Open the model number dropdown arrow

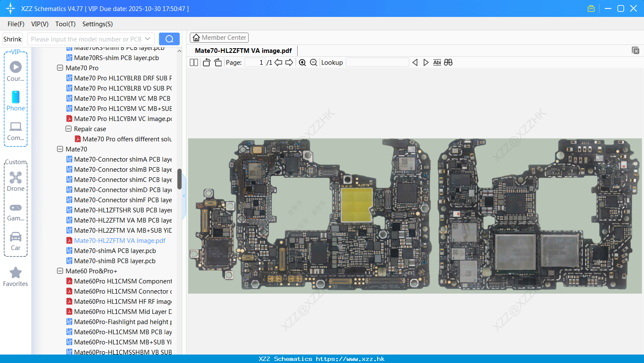(x=148, y=39)
